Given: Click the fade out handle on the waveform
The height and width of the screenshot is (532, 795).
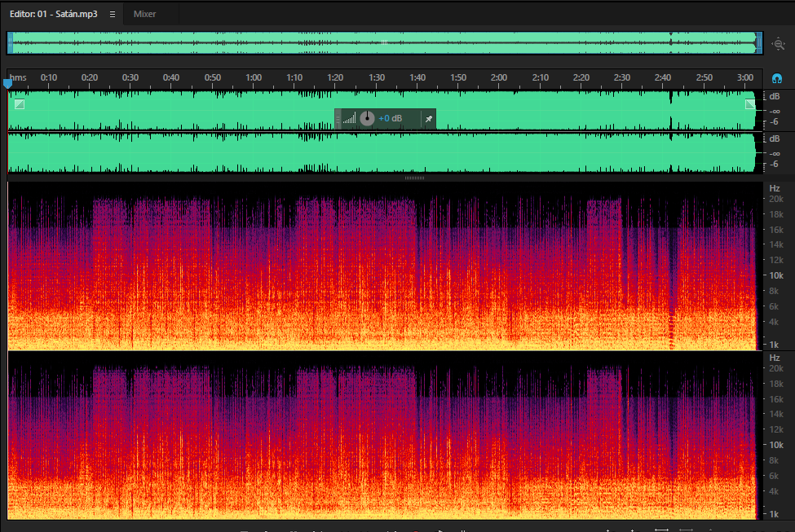Looking at the screenshot, I should [750, 103].
